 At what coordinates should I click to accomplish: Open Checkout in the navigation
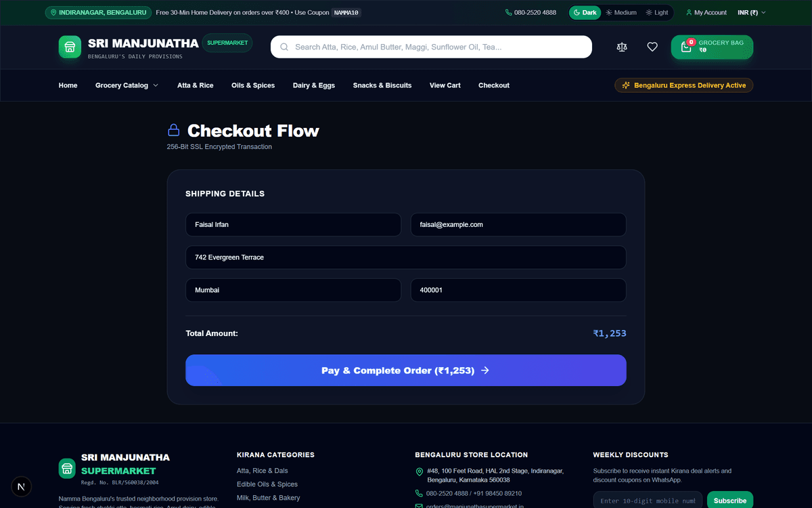coord(494,85)
